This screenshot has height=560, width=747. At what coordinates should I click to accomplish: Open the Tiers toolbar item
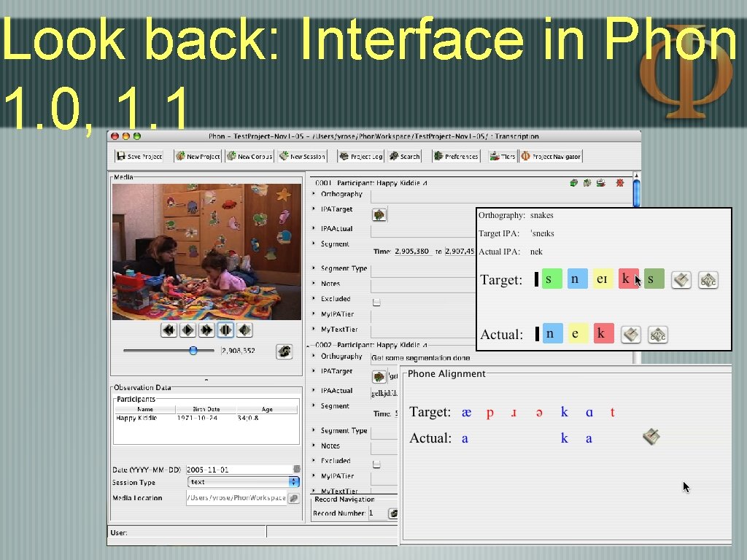(x=503, y=156)
